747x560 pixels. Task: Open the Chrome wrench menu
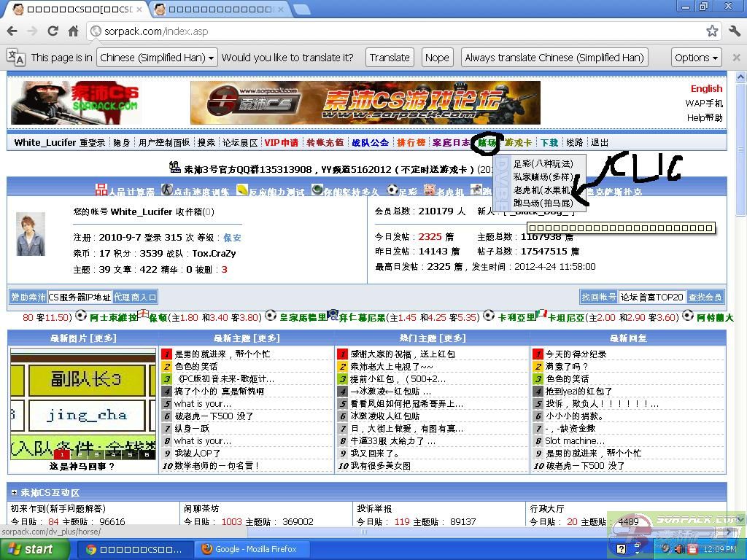(x=734, y=31)
